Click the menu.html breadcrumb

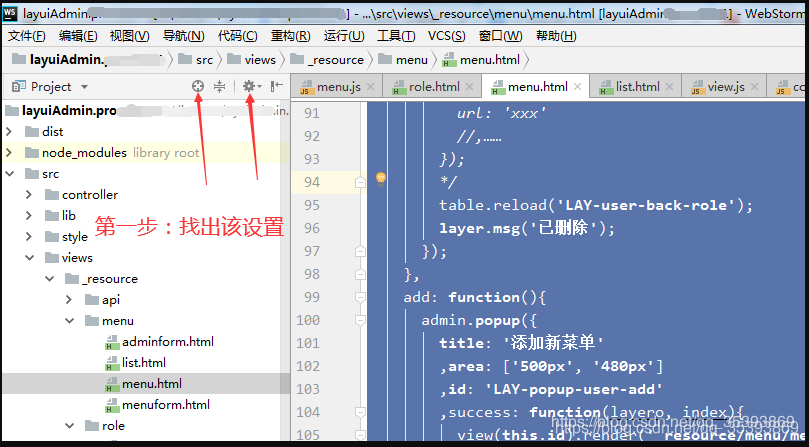click(481, 60)
